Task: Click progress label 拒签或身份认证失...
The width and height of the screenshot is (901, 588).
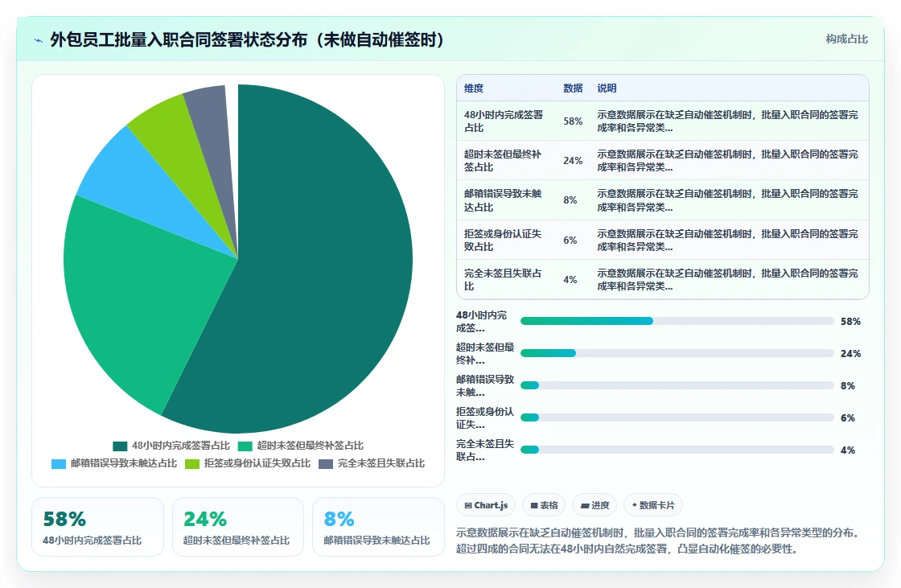Action: point(485,417)
